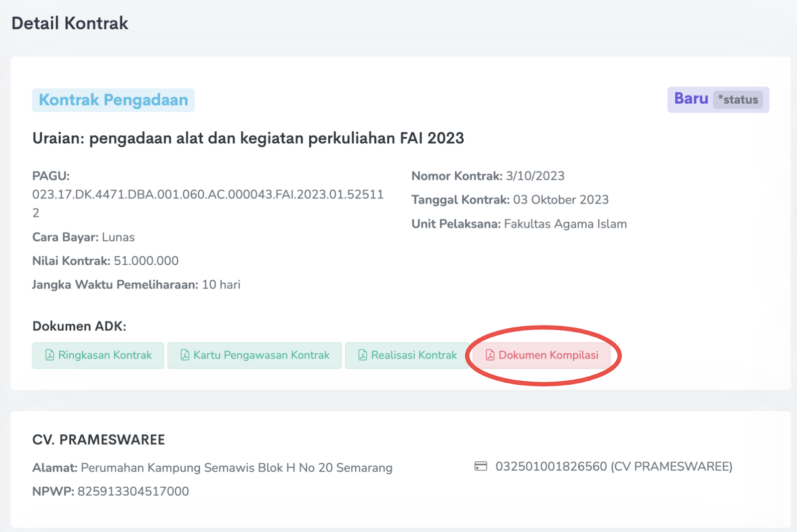This screenshot has width=797, height=532.
Task: Click the PDF icon beside Ringkasan Kontrak
Action: tap(50, 355)
